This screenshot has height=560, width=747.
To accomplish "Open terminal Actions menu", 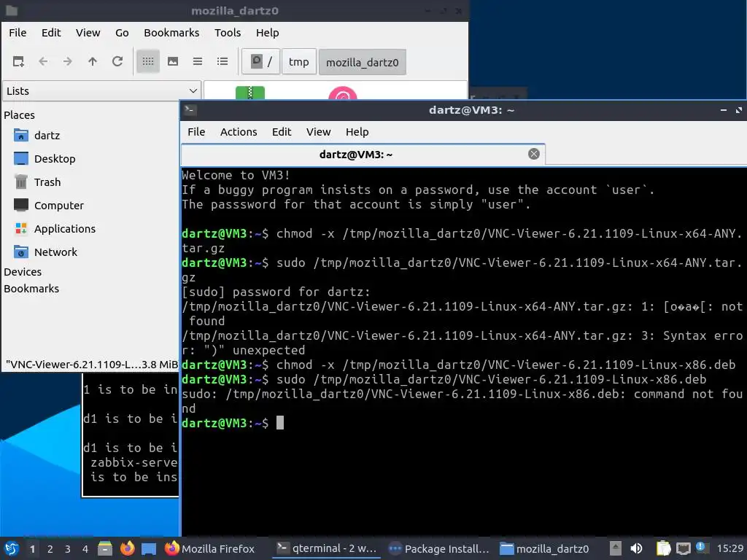I will click(x=239, y=132).
